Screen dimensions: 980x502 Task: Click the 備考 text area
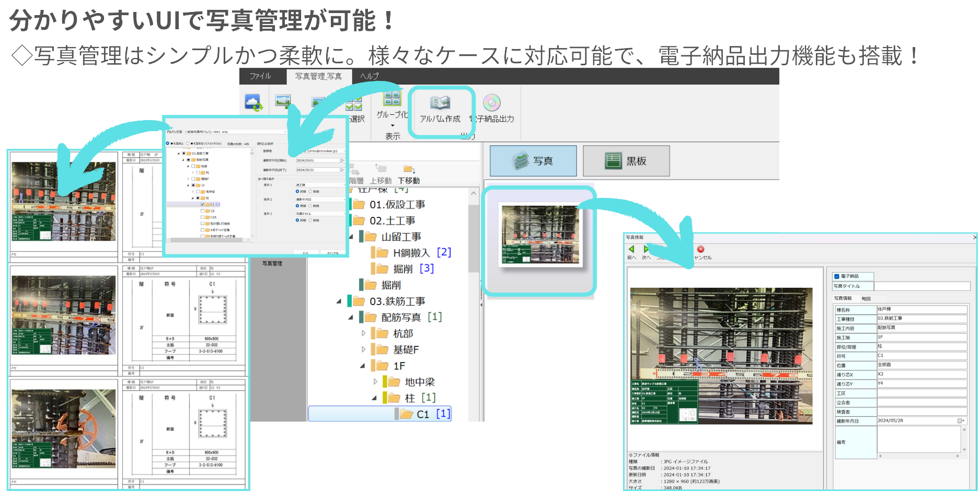919,439
